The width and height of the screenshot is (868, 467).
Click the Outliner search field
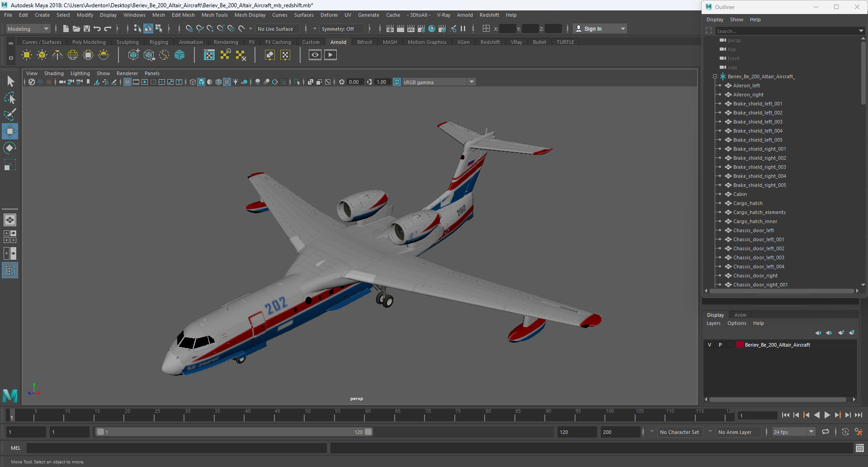786,31
